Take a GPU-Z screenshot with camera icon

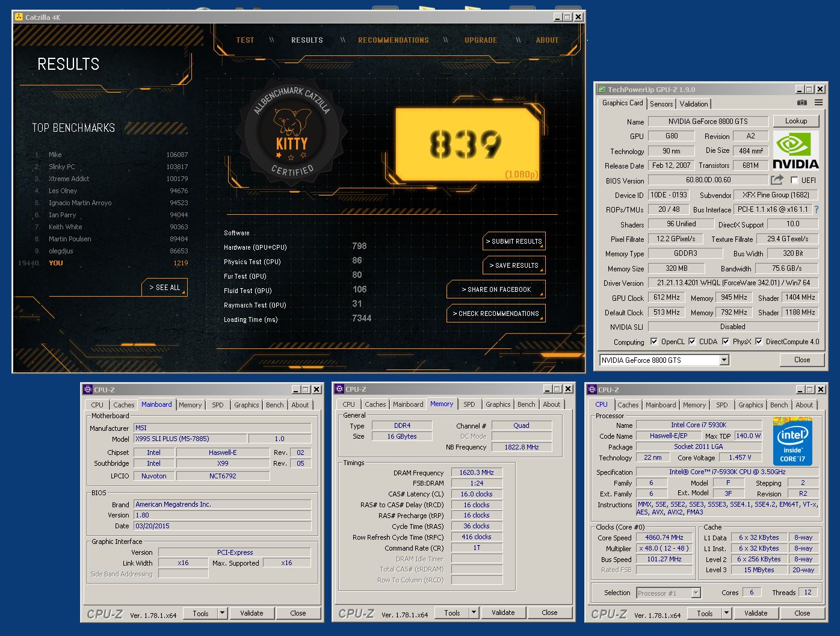(801, 103)
